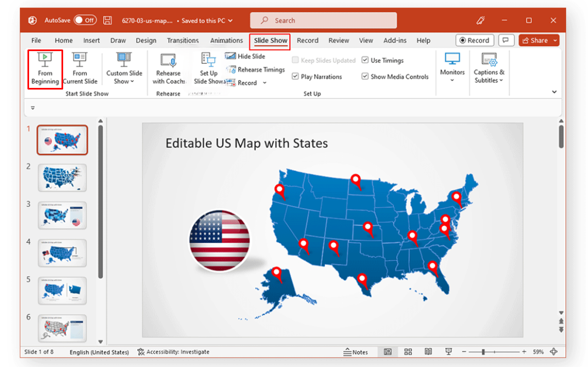
Task: Switch to Reading View icon
Action: point(428,352)
